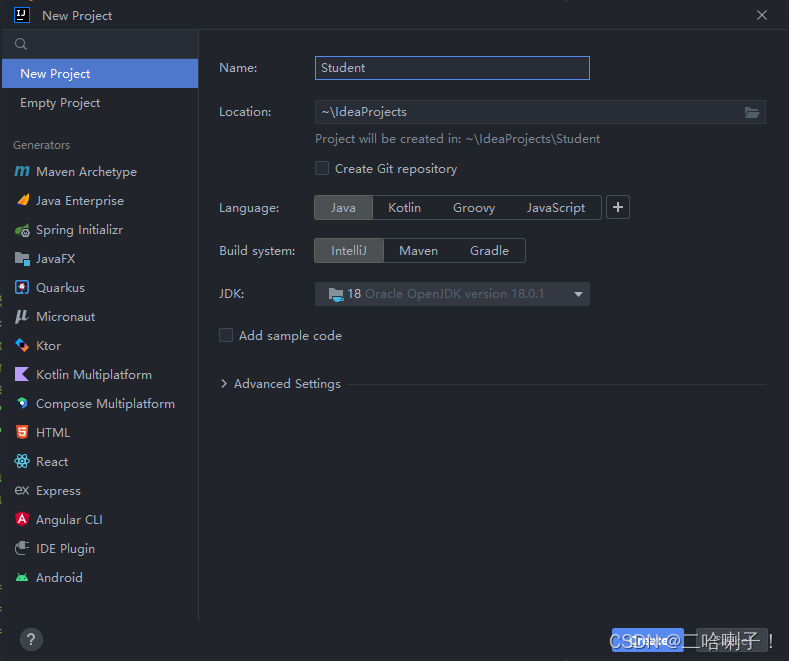
Task: Click the Java Enterprise icon
Action: click(x=23, y=200)
